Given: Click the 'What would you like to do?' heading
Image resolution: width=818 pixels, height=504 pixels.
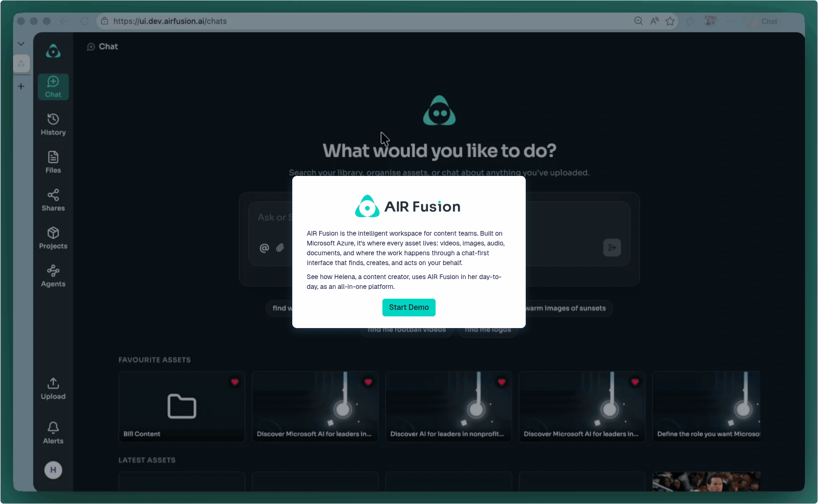Looking at the screenshot, I should tap(439, 151).
